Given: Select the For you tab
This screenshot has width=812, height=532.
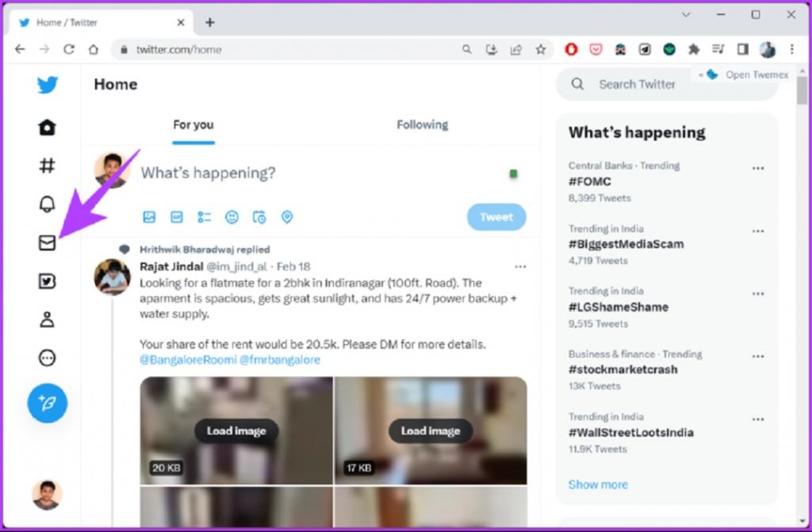Looking at the screenshot, I should point(193,124).
